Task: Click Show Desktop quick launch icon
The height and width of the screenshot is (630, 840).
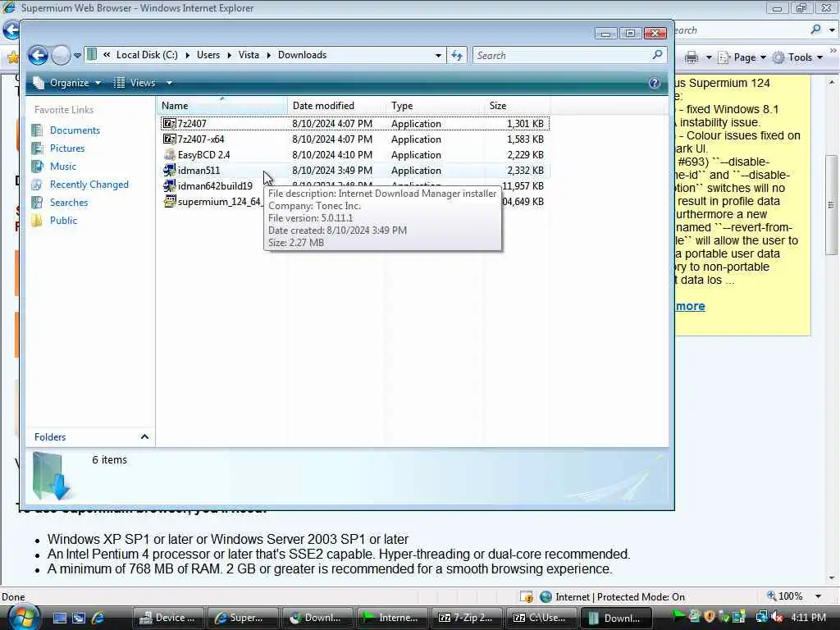Action: [x=59, y=618]
